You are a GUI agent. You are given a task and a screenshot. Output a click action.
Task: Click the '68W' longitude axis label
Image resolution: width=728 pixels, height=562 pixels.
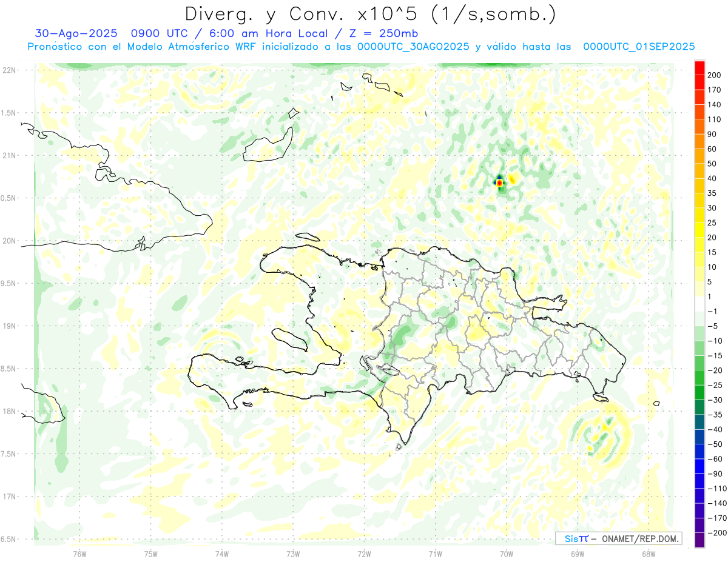pos(649,554)
